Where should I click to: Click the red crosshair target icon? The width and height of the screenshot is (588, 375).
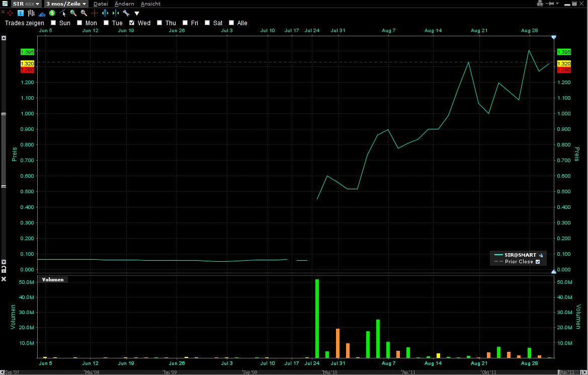coord(10,13)
